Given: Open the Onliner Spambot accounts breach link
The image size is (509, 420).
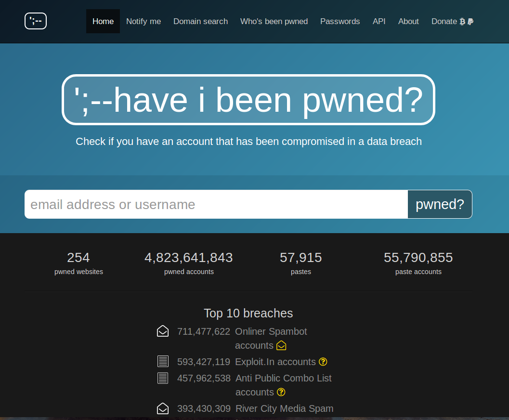Looking at the screenshot, I should pyautogui.click(x=271, y=338).
